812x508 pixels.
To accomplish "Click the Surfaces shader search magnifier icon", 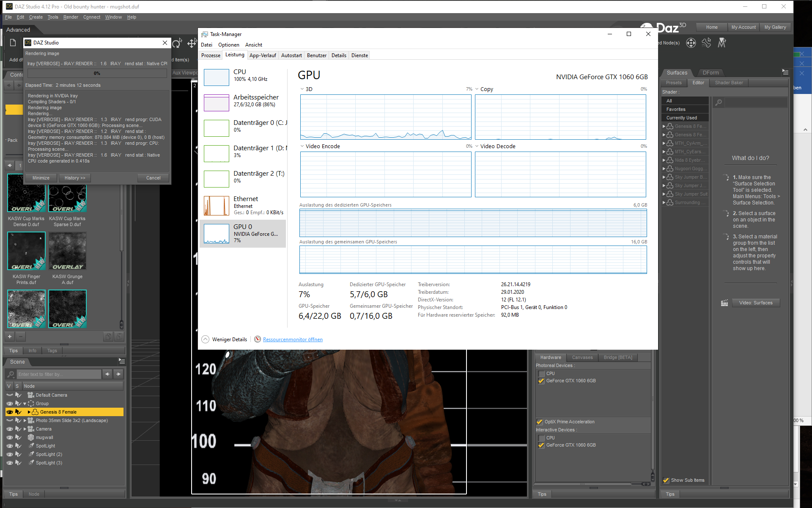I will click(719, 102).
